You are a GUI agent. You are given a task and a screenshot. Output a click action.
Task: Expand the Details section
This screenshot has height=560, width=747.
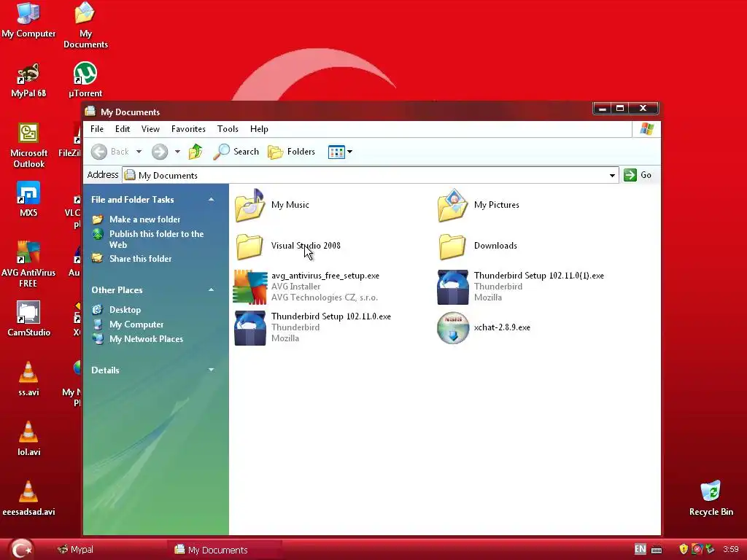211,370
